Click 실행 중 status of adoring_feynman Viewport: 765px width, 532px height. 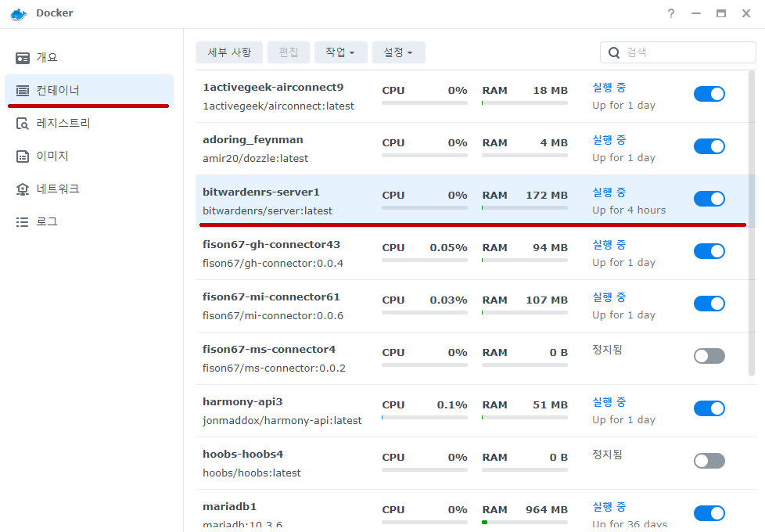pyautogui.click(x=609, y=140)
